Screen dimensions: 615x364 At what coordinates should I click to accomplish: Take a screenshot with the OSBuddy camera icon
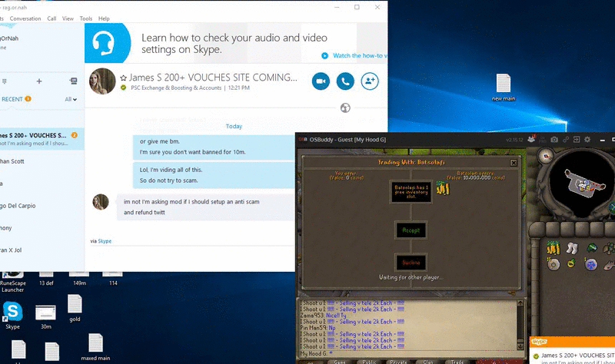(553, 140)
